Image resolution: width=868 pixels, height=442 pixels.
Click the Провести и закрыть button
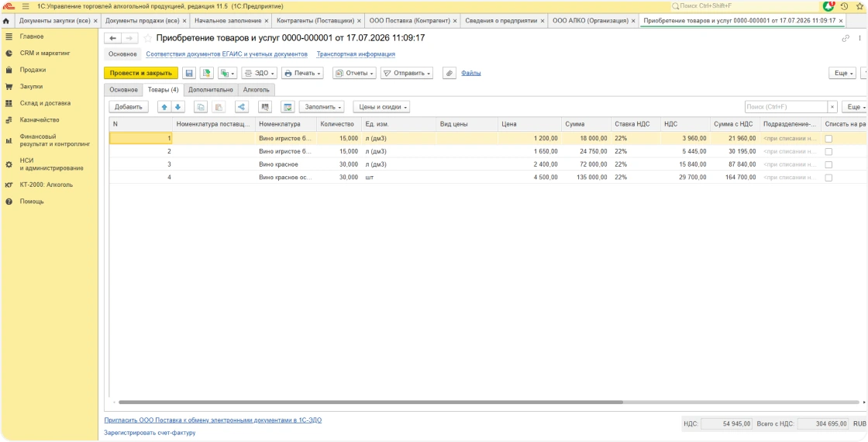coord(140,73)
